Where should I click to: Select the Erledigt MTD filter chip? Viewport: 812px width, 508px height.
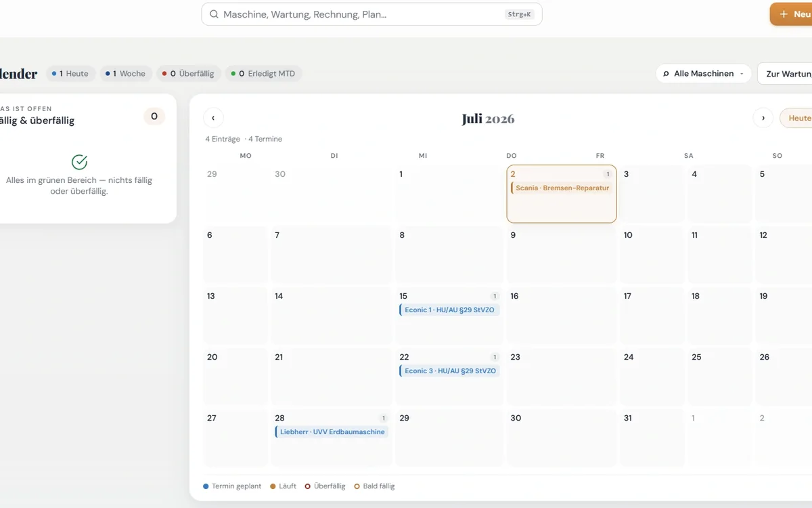click(x=263, y=74)
